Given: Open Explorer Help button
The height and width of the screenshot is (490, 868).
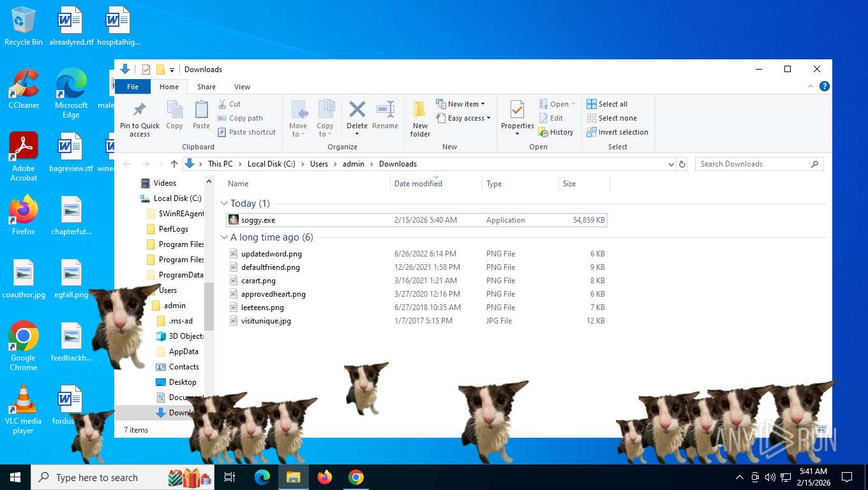Looking at the screenshot, I should click(x=824, y=86).
